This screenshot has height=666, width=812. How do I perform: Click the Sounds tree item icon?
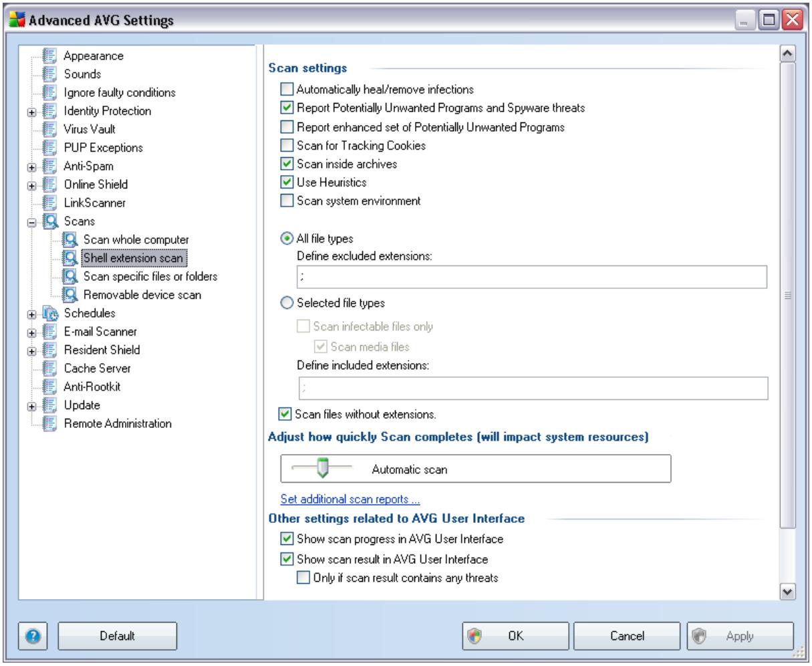tap(50, 74)
